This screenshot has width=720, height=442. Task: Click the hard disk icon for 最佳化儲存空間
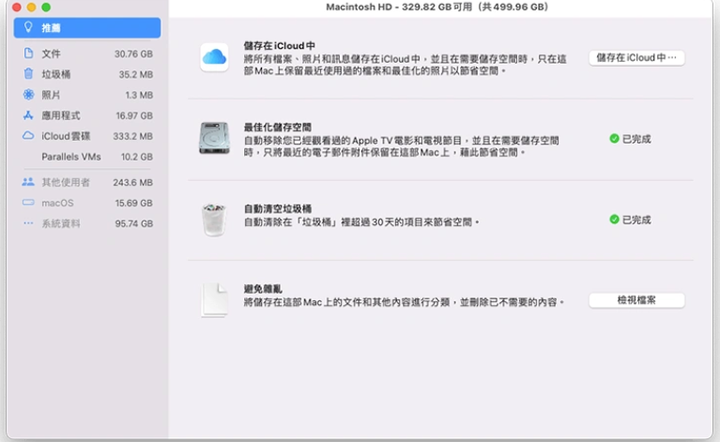(x=214, y=138)
